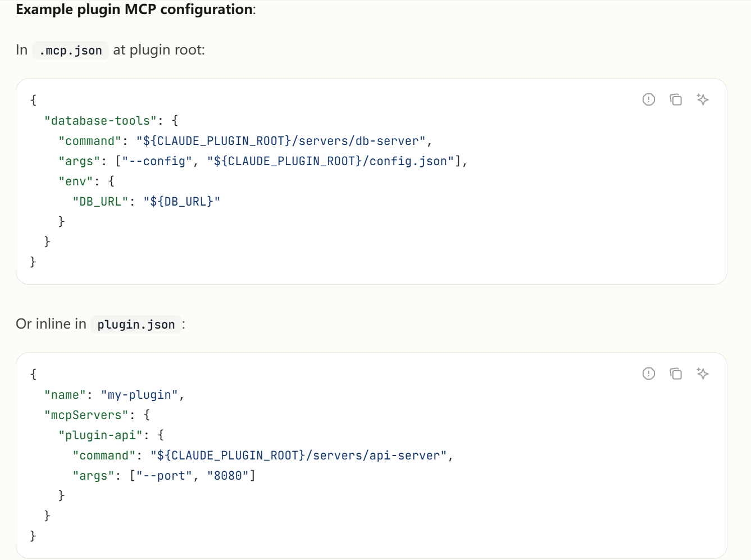Click the config.json path in the args array

click(x=330, y=161)
